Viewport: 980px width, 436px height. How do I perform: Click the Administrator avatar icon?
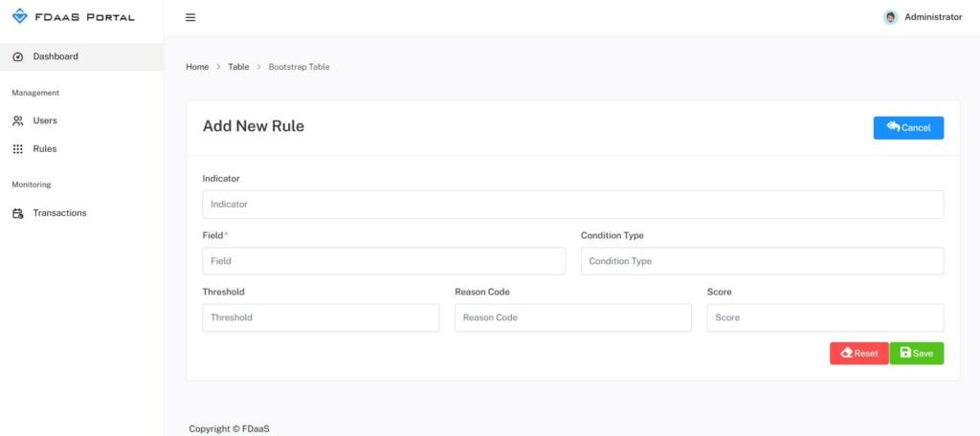(891, 17)
